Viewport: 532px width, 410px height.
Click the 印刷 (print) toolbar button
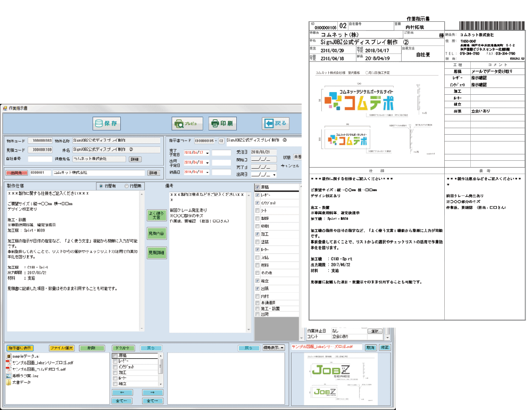(x=222, y=124)
